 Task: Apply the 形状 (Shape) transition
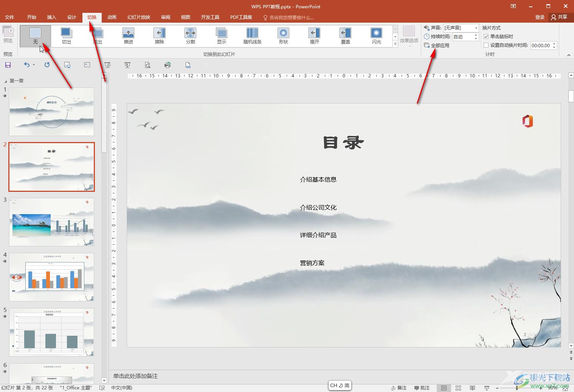click(284, 36)
